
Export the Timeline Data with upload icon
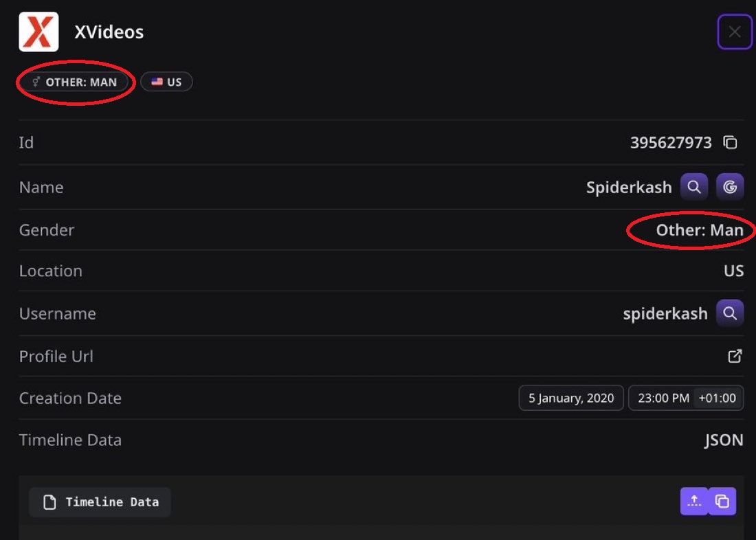(694, 502)
